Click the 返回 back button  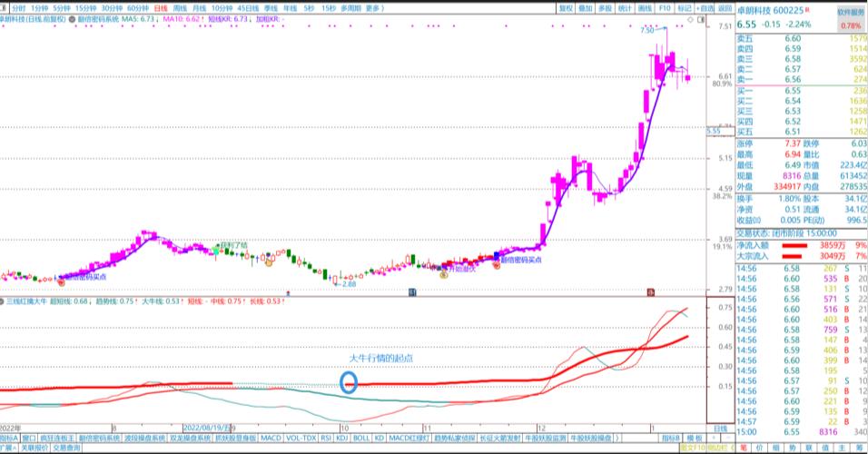pos(725,8)
